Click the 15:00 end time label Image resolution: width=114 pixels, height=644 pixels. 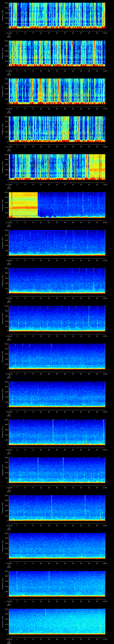(x=105, y=33)
